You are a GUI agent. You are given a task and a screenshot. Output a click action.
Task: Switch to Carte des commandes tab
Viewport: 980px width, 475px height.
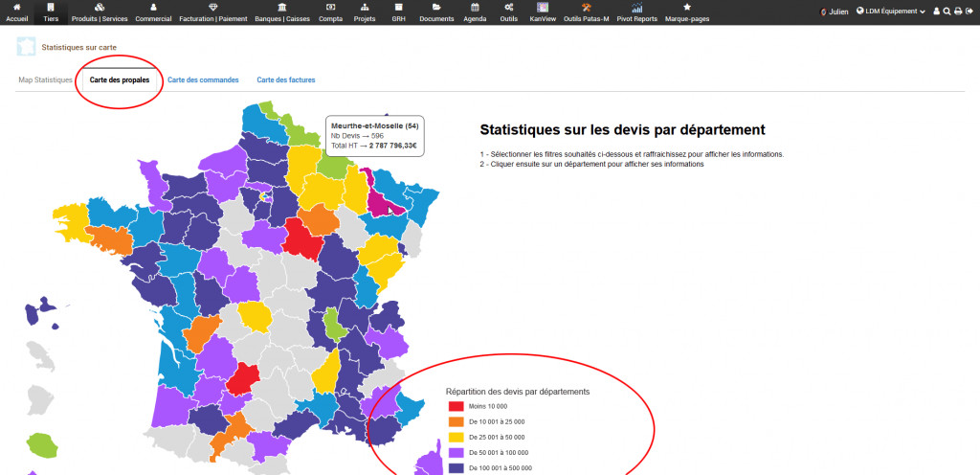(x=203, y=80)
